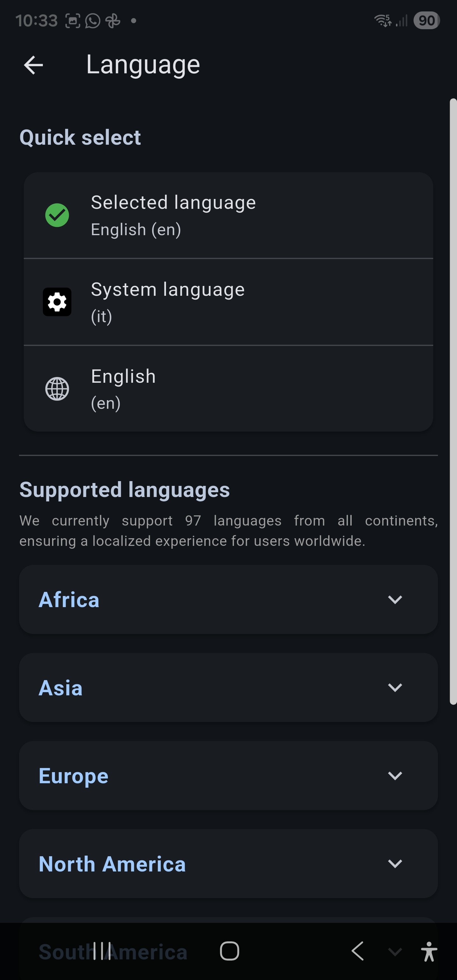Tap the accessibility icon in the navigation bar
Image resolution: width=457 pixels, height=980 pixels.
(x=429, y=951)
